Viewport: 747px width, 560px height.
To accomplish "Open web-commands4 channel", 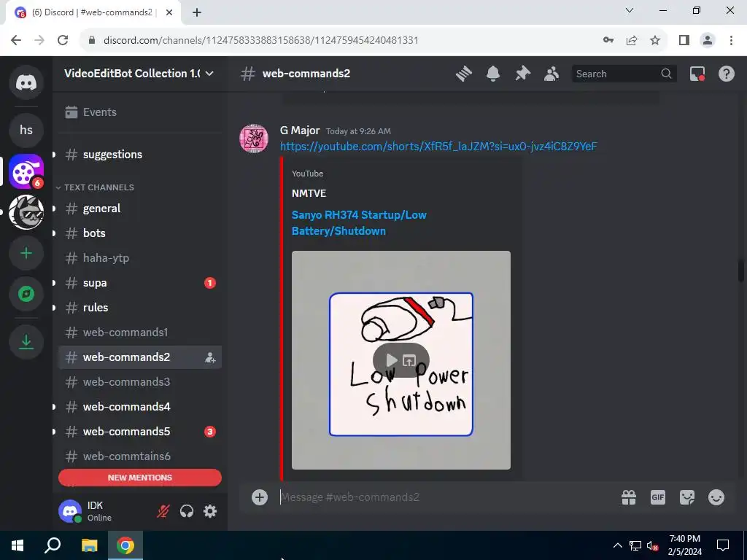I will click(x=139, y=407).
